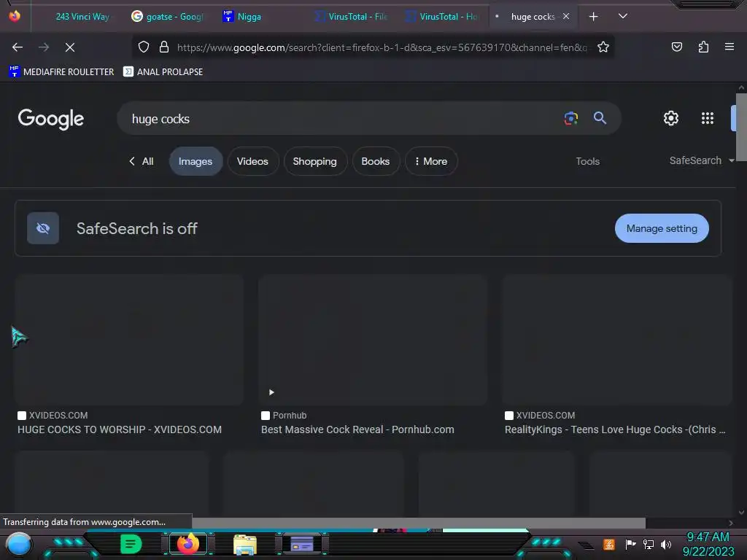Switch to Firefox in taskbar
The image size is (747, 560).
coord(187,544)
